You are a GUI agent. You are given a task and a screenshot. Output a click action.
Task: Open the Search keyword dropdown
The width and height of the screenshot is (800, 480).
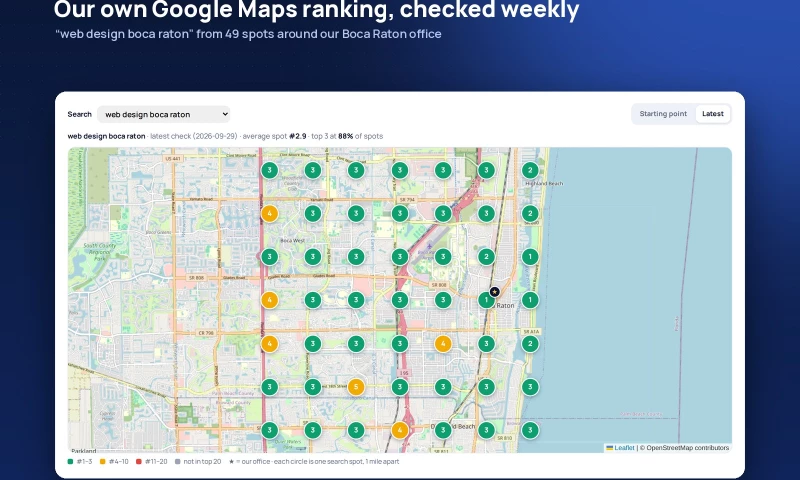tap(163, 114)
